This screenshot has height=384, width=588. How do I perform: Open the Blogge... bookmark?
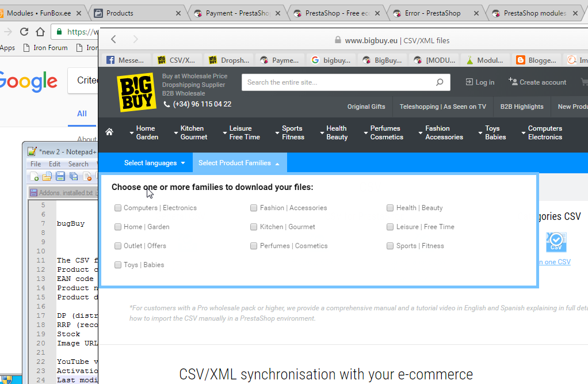pos(536,60)
